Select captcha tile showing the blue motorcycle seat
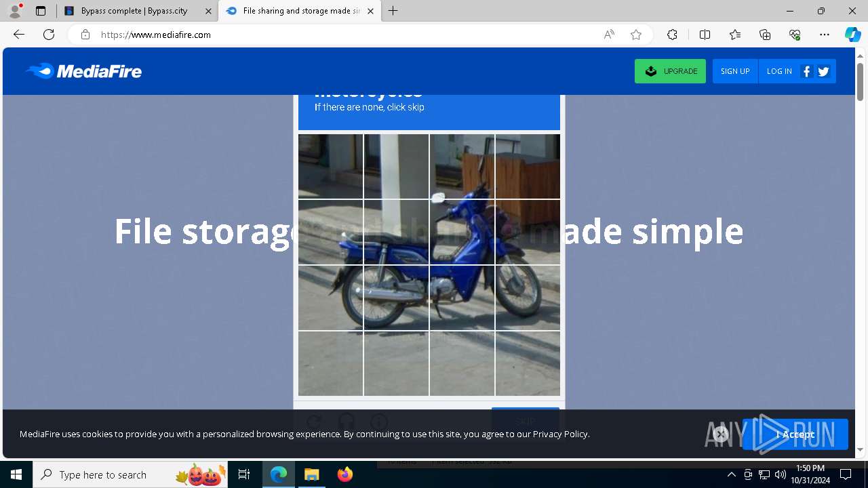This screenshot has width=868, height=488. click(x=396, y=232)
